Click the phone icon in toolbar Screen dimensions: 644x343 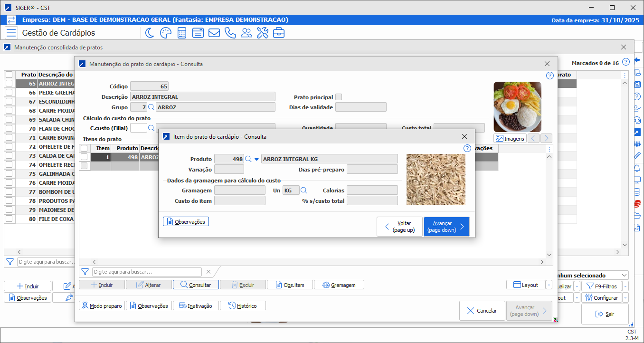[x=230, y=33]
